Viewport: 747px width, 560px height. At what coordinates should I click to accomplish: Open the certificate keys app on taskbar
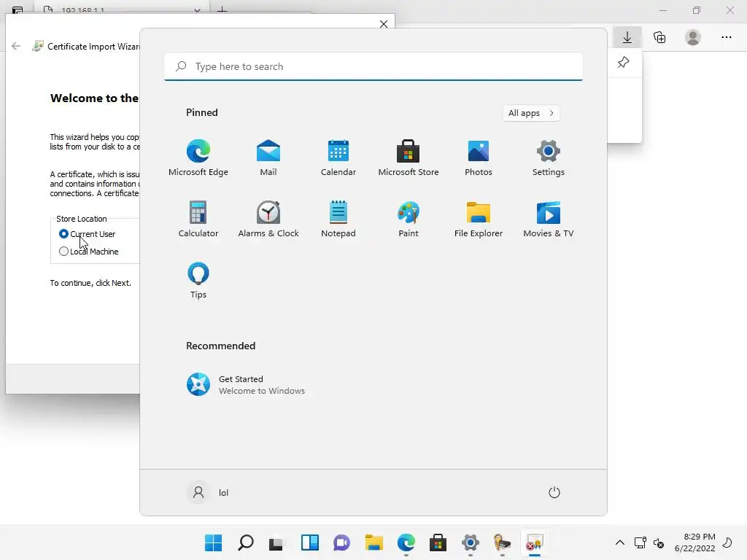[x=502, y=542]
